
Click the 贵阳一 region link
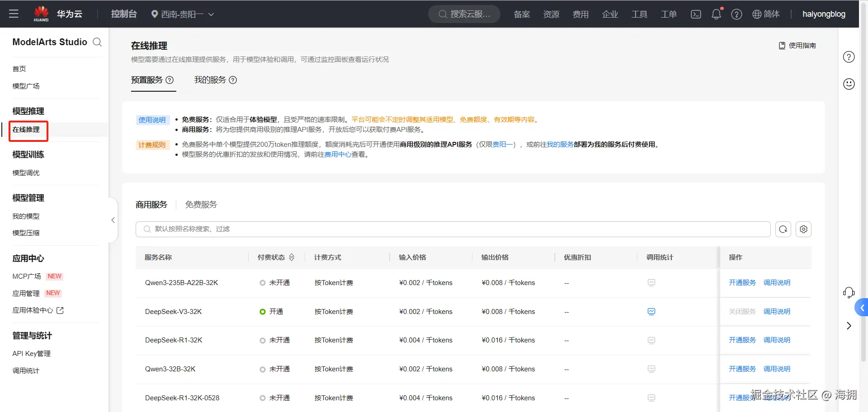tap(503, 145)
